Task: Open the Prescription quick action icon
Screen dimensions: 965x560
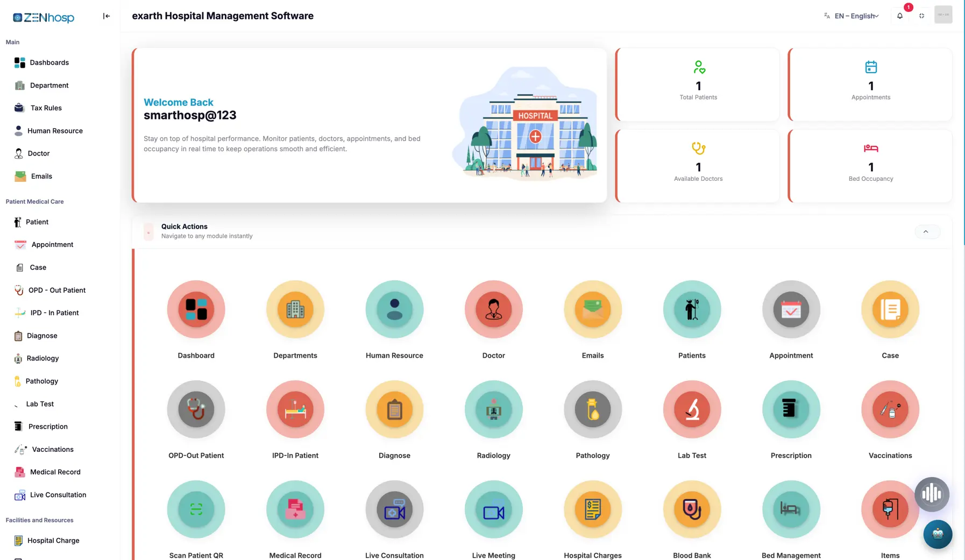Action: (791, 409)
